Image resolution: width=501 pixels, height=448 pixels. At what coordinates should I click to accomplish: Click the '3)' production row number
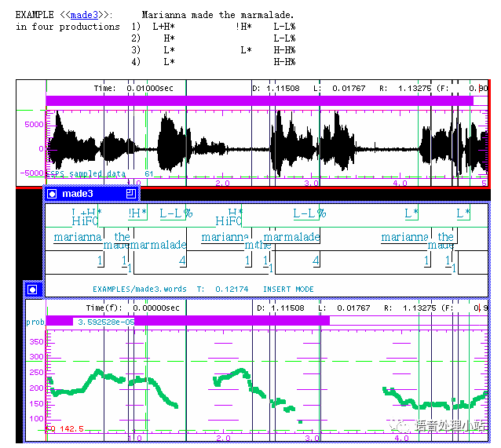coord(136,50)
